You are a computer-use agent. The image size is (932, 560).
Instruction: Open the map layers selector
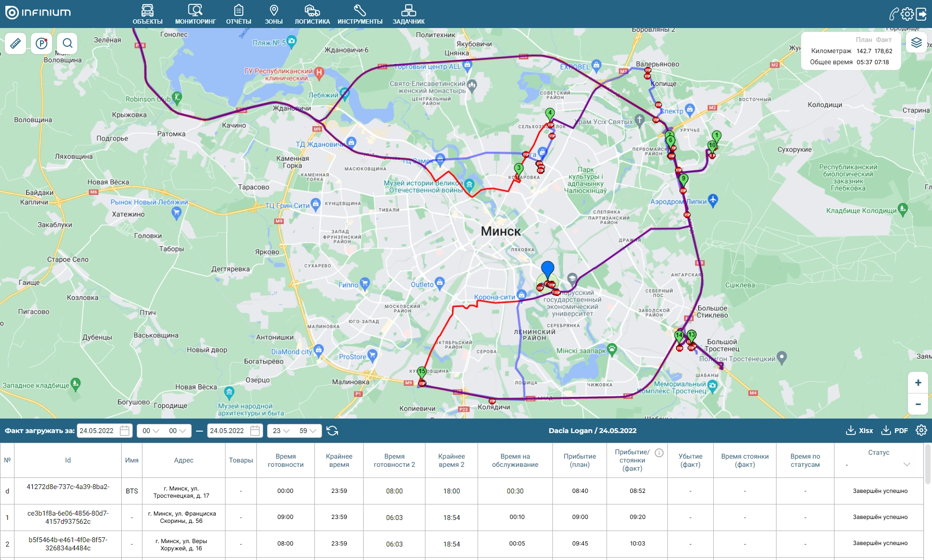(916, 43)
